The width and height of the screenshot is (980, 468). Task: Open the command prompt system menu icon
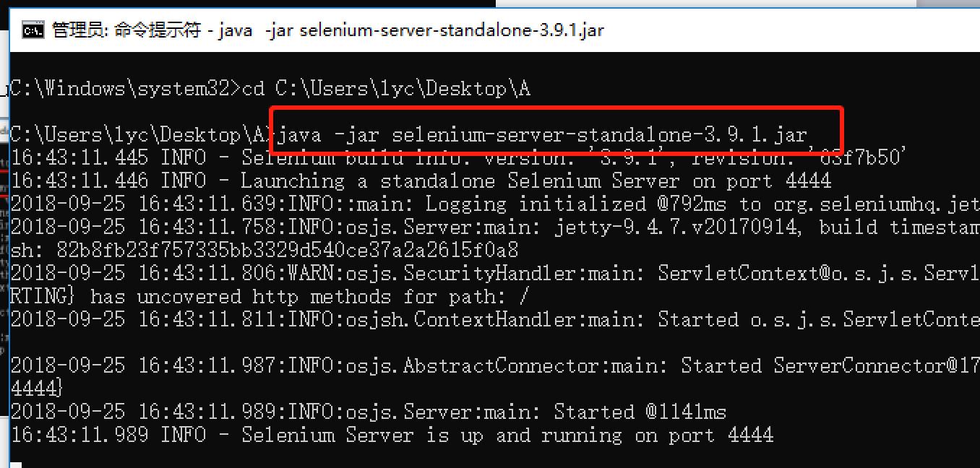(x=33, y=30)
